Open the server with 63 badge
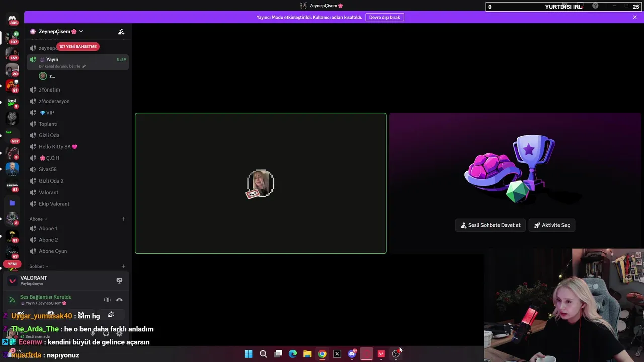644x362 pixels. (12, 251)
